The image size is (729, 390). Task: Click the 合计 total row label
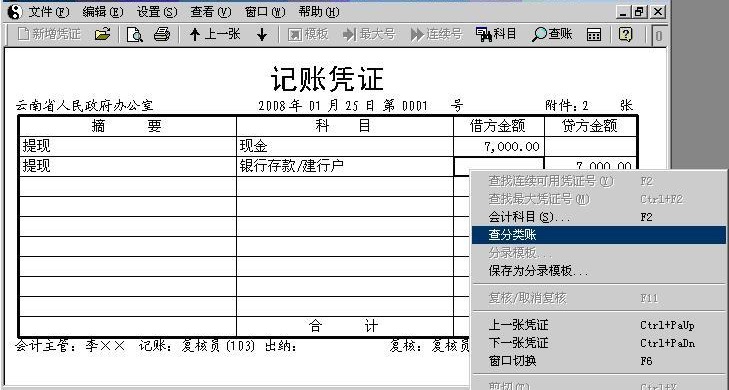[x=345, y=326]
